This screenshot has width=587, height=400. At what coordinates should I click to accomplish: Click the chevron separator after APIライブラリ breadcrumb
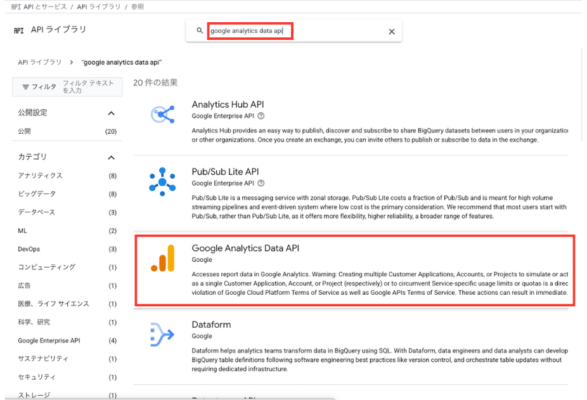(x=71, y=62)
